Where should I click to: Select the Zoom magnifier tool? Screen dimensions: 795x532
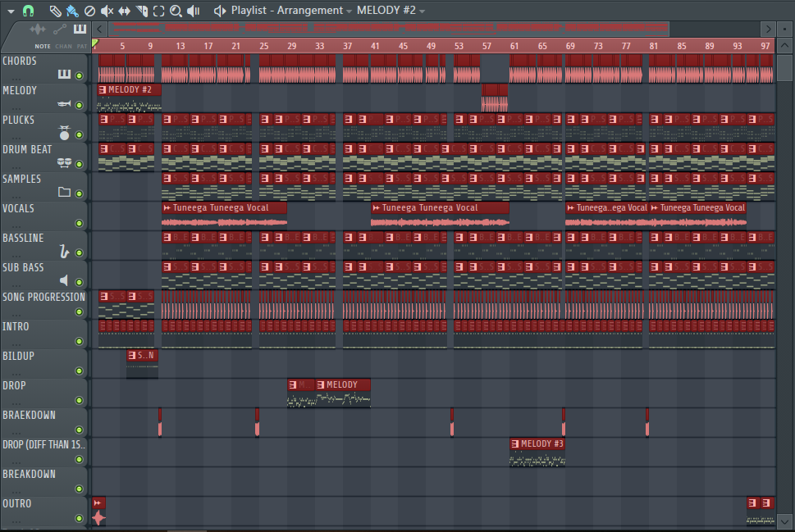(176, 11)
